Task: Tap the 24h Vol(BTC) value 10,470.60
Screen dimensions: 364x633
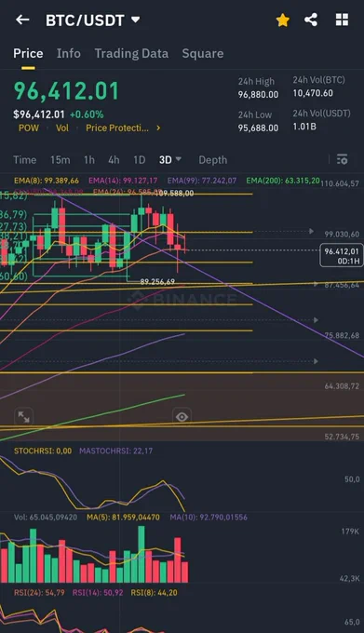Action: pos(313,93)
